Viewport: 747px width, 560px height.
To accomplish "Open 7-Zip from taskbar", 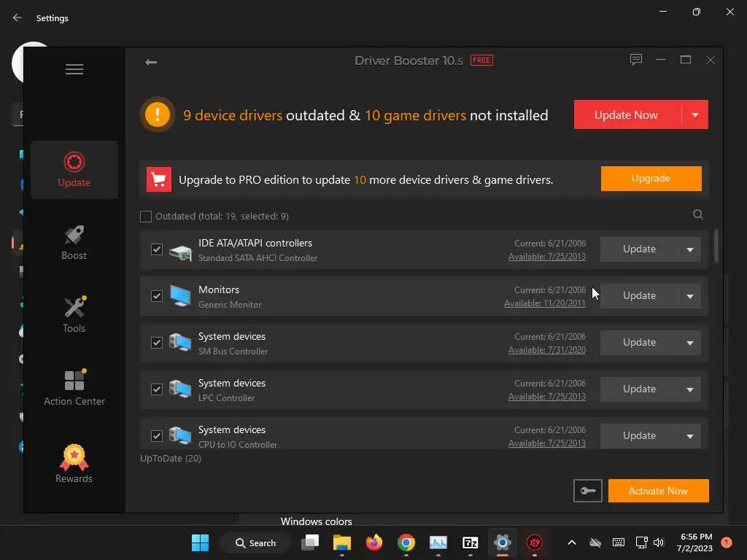I will click(471, 542).
